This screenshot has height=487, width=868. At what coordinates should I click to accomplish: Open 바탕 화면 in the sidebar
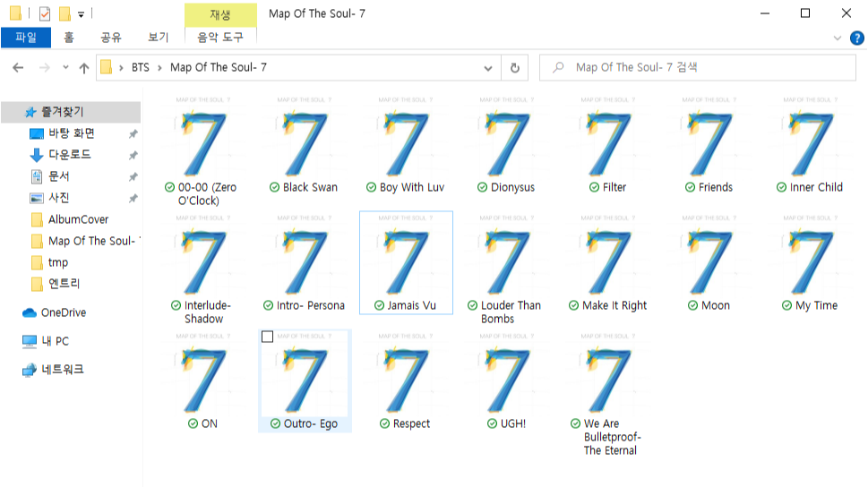(x=72, y=133)
